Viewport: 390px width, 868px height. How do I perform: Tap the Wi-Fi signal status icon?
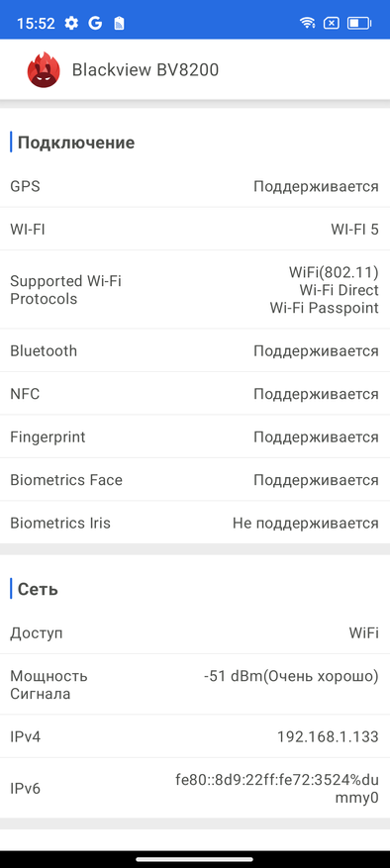click(307, 23)
